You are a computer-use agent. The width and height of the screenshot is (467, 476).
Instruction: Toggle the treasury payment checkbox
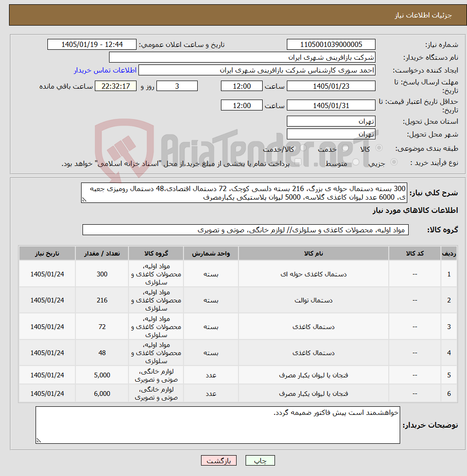[x=297, y=163]
